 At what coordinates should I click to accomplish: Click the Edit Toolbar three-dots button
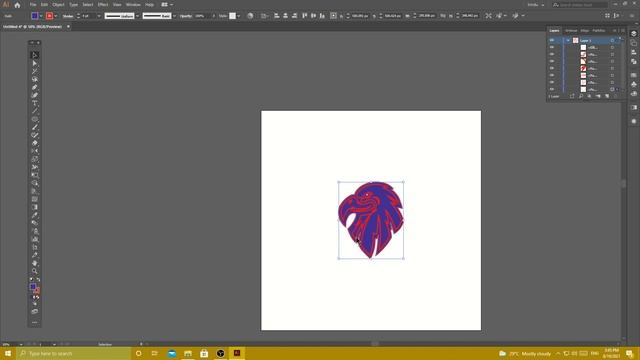35,322
